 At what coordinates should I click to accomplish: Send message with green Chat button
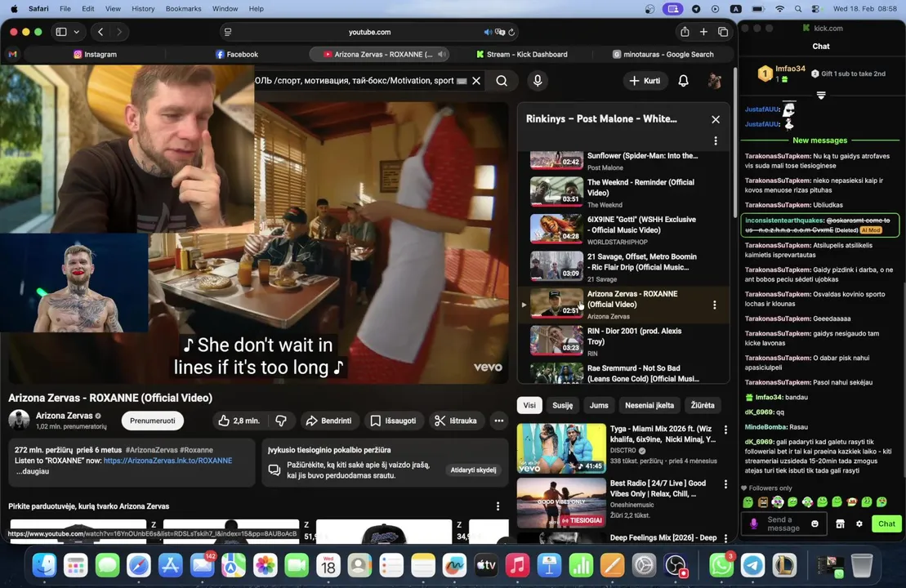(886, 523)
